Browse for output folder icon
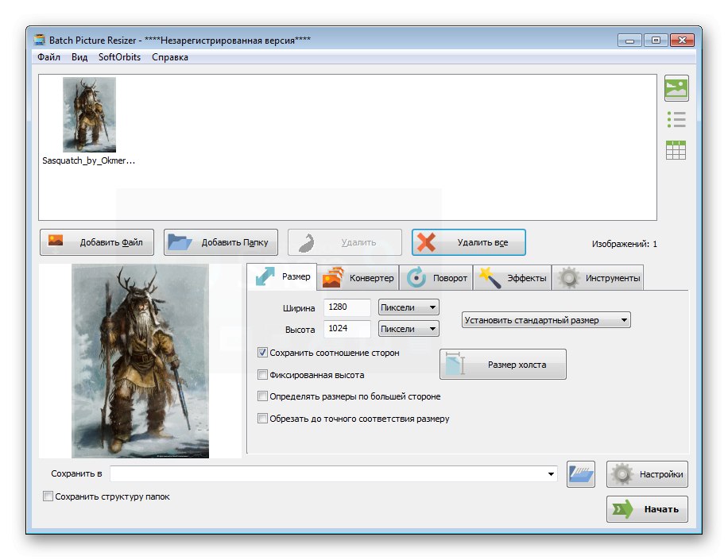The height and width of the screenshot is (560, 728). pos(580,474)
